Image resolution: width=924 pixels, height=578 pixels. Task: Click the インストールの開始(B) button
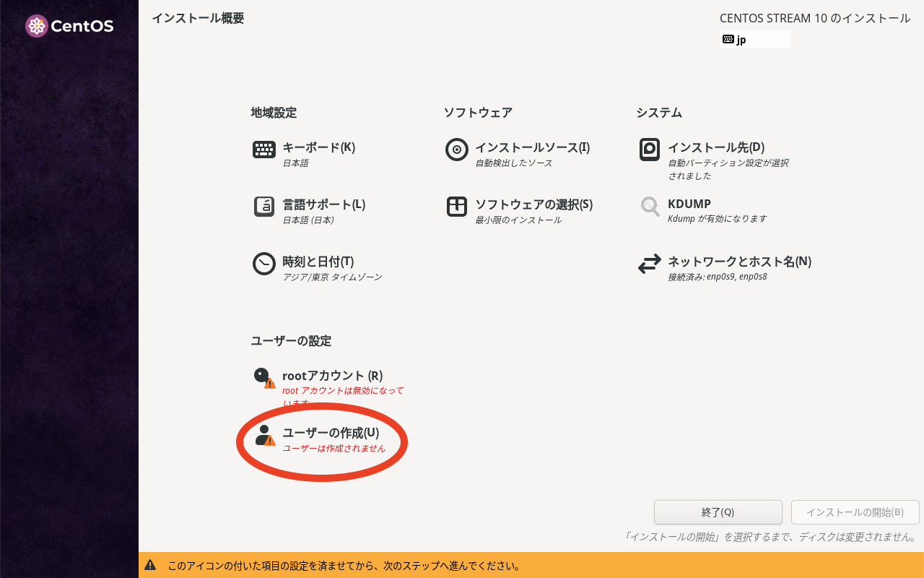coord(855,512)
